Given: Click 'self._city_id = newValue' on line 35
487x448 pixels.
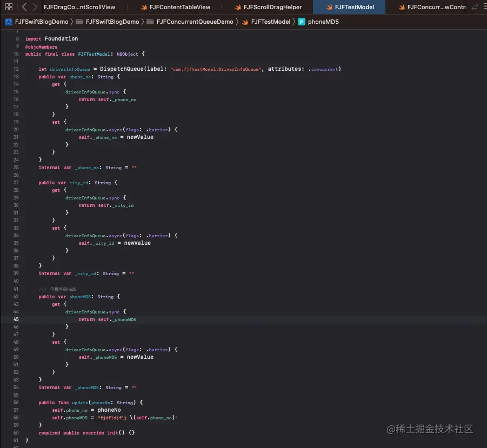Looking at the screenshot, I should point(115,243).
